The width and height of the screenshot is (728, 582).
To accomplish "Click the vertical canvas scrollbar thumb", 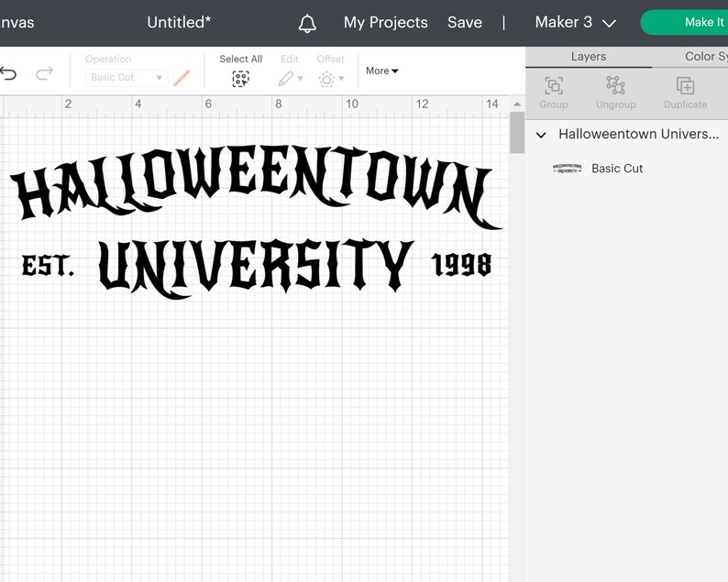I will tap(517, 132).
